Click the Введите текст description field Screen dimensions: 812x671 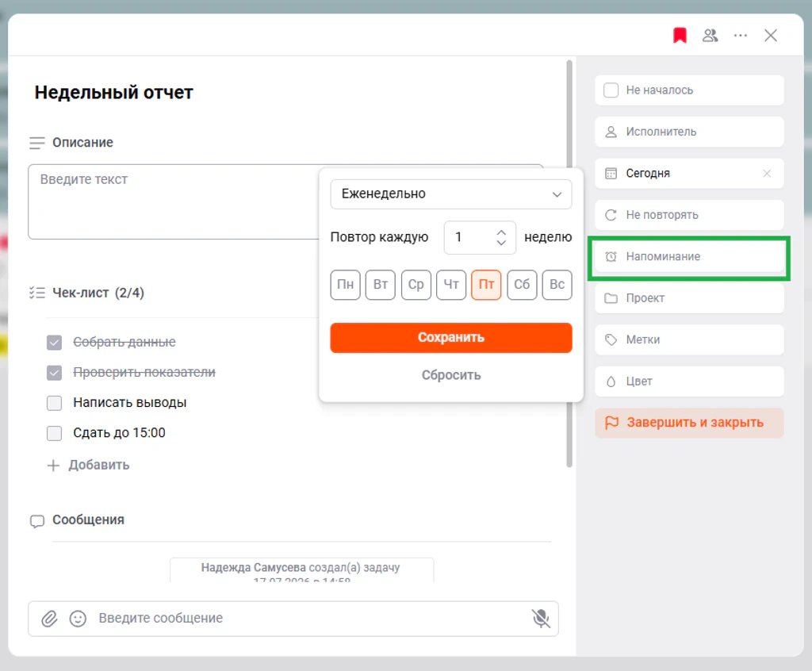(174, 201)
